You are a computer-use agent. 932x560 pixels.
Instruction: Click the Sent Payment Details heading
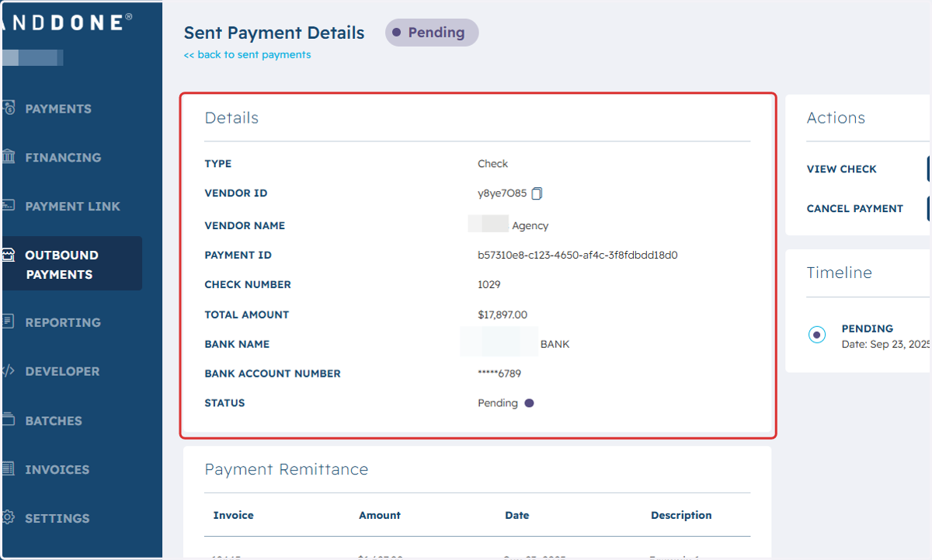(x=274, y=33)
